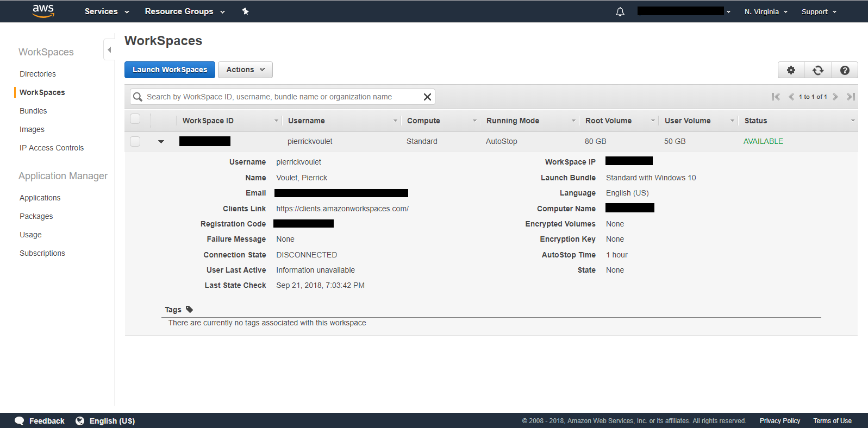Viewport: 868px width, 428px height.
Task: Open Images in the sidebar
Action: pyautogui.click(x=32, y=129)
